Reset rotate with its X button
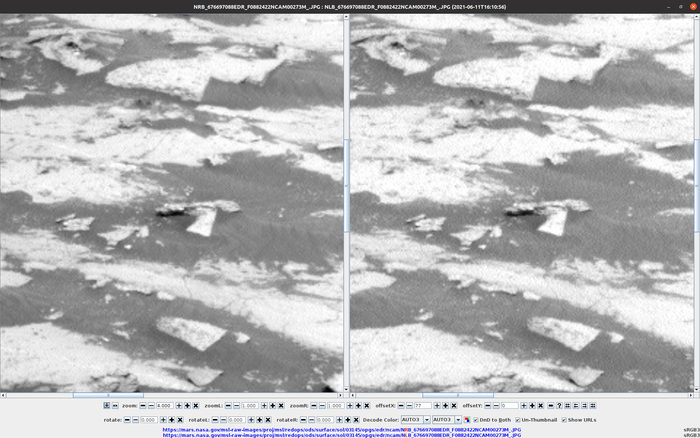The height and width of the screenshot is (438, 700). [180, 420]
